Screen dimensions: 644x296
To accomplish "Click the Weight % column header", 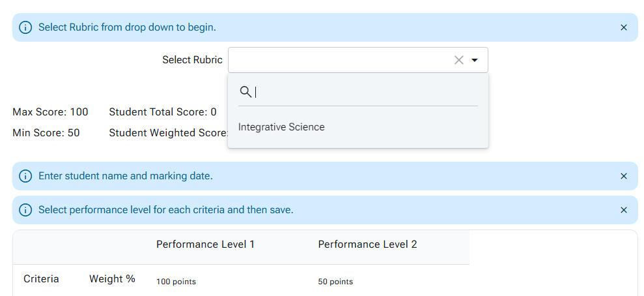I will (x=112, y=279).
